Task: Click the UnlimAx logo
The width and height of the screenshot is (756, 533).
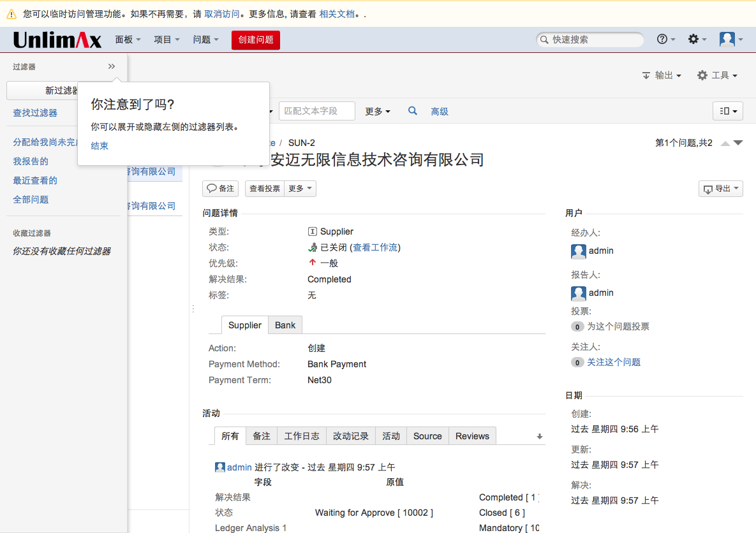Action: [x=57, y=40]
